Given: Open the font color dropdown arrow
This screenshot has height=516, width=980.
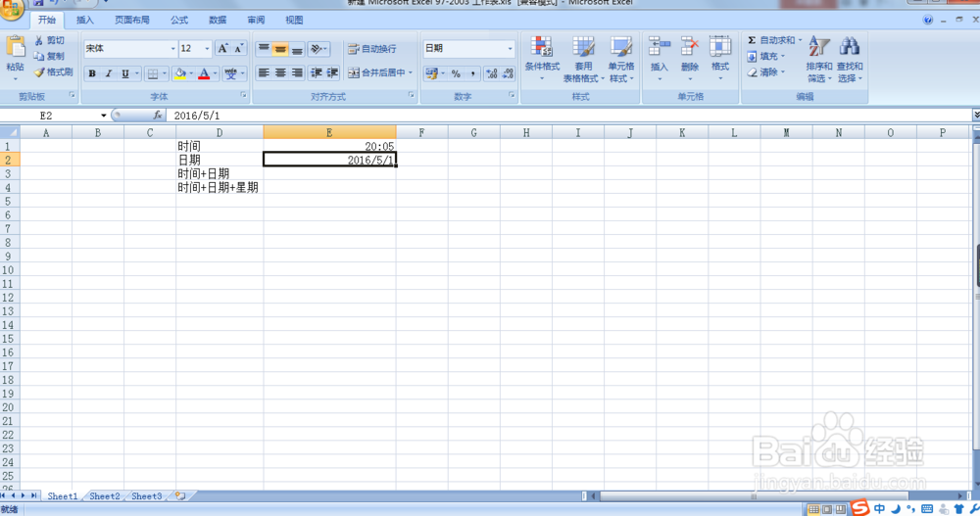Looking at the screenshot, I should (215, 73).
